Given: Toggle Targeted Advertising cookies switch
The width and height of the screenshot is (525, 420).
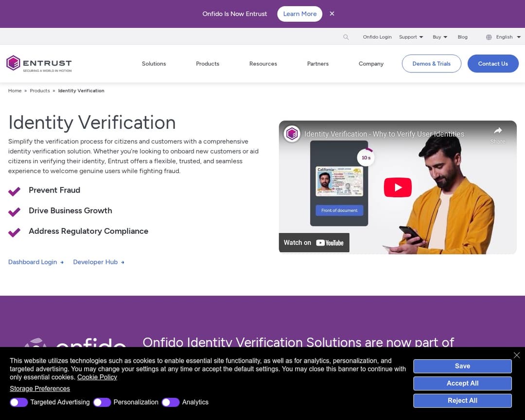Looking at the screenshot, I should click(19, 402).
